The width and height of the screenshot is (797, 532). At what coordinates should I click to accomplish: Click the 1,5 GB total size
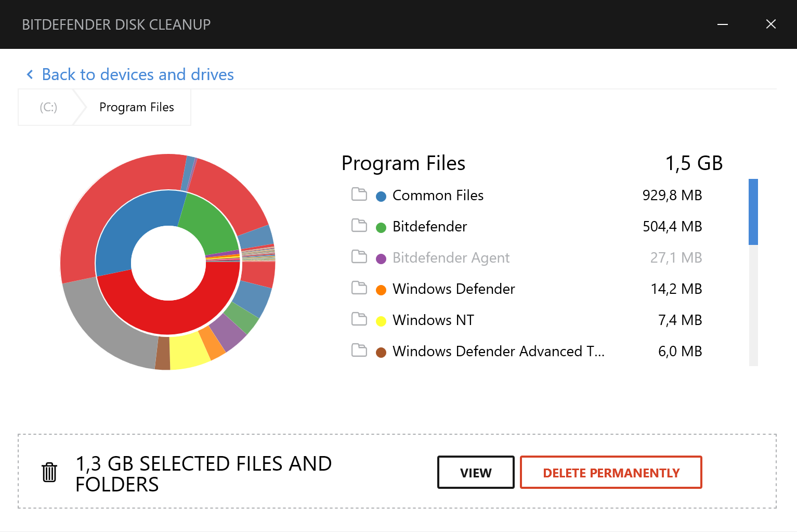pyautogui.click(x=694, y=163)
